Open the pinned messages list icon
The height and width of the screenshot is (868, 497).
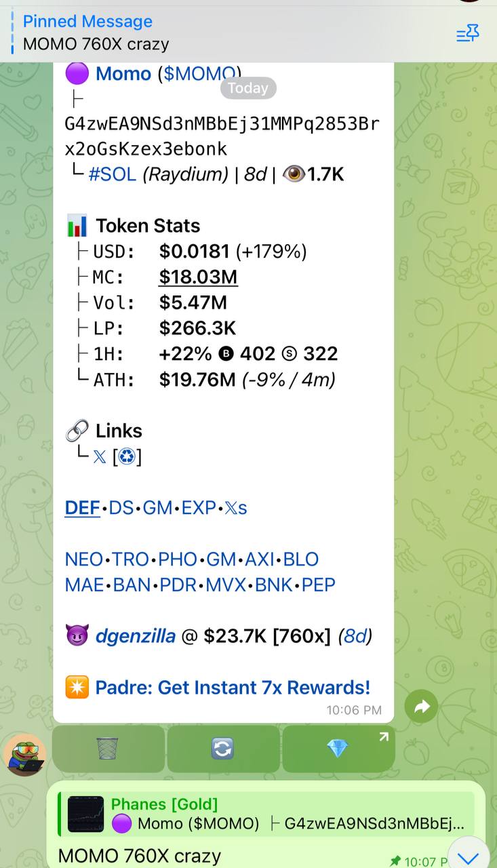[x=468, y=33]
